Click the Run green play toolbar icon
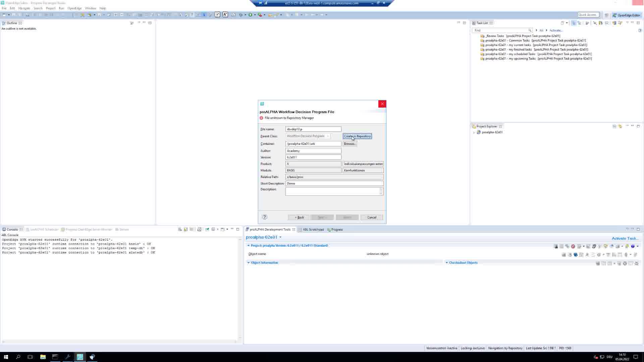The image size is (644, 362). click(x=250, y=15)
